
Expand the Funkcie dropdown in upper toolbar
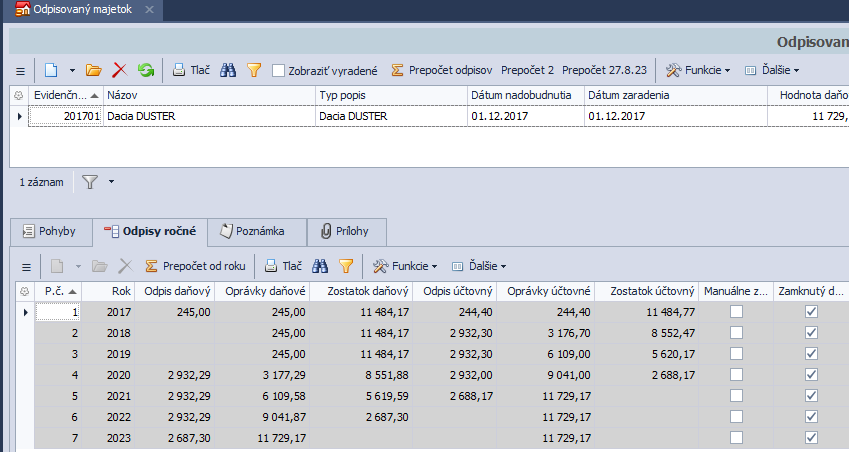(698, 71)
